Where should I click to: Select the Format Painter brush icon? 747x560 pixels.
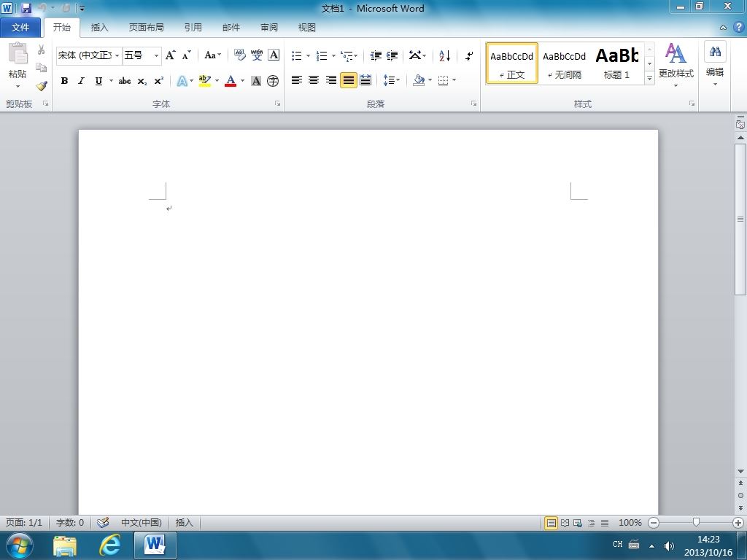click(x=42, y=86)
